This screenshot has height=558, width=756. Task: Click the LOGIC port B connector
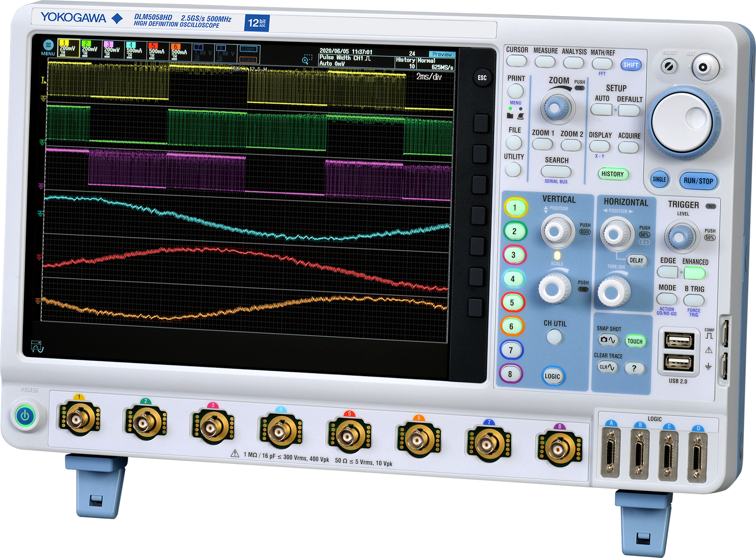pyautogui.click(x=639, y=455)
